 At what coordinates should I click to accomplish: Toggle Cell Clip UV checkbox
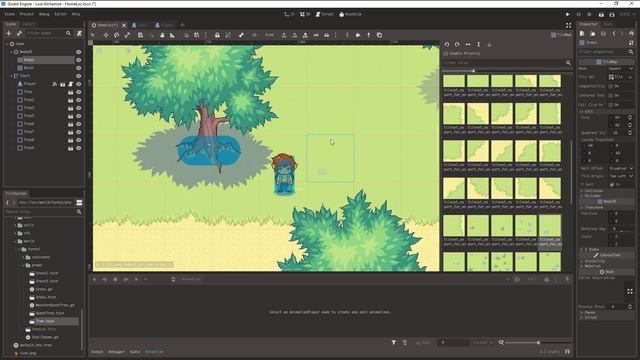point(611,104)
